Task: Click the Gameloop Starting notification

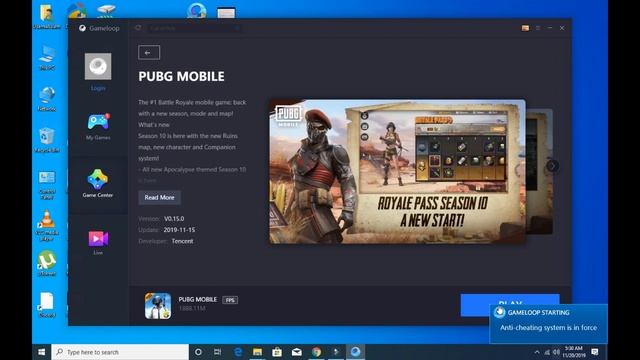Action: [548, 324]
